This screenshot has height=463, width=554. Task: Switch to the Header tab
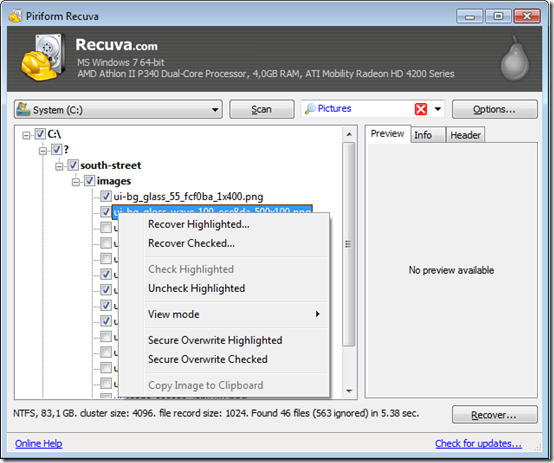pos(465,135)
